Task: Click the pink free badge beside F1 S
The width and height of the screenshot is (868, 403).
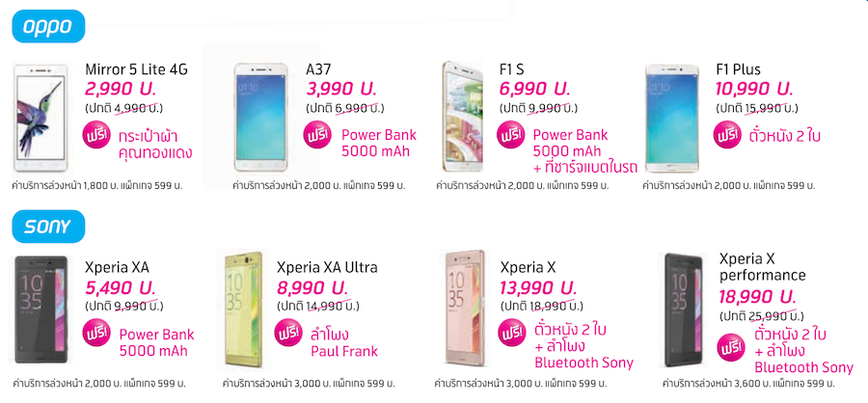Action: pyautogui.click(x=510, y=137)
